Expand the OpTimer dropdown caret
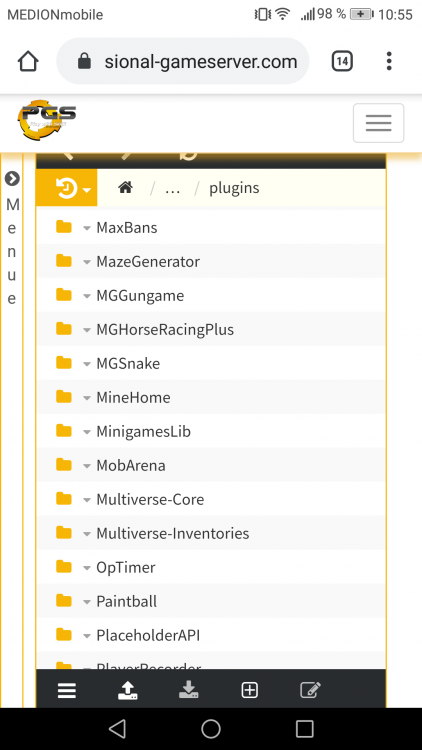The image size is (422, 750). click(x=87, y=568)
